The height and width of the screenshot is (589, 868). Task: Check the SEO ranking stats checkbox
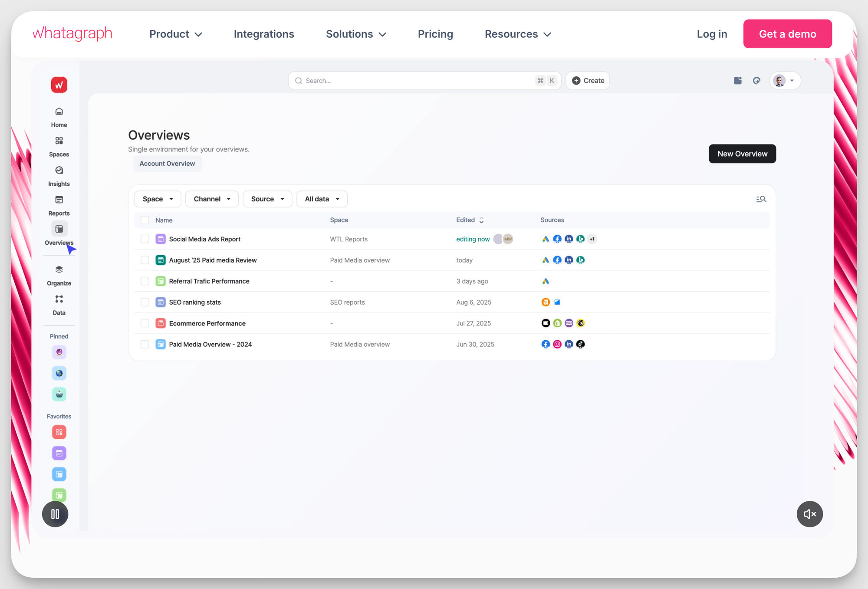pyautogui.click(x=145, y=302)
